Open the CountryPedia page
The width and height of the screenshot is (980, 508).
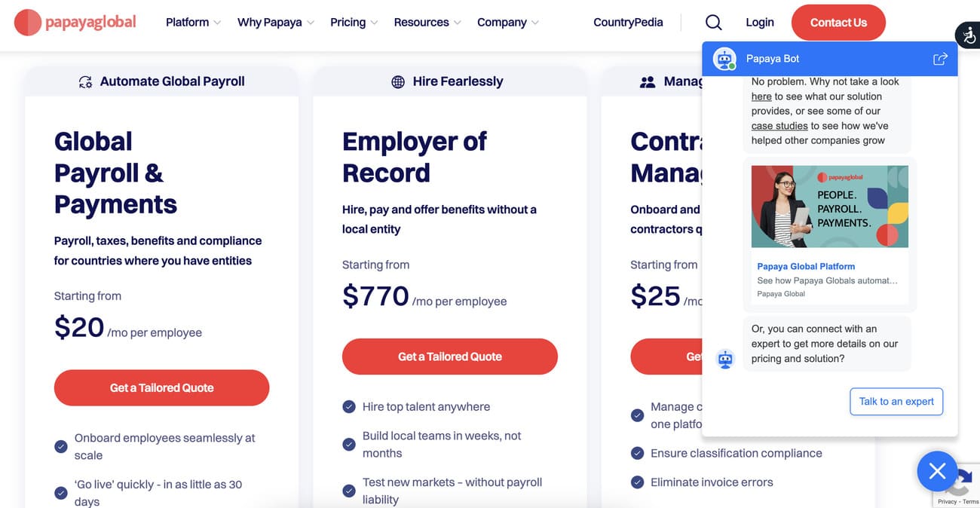[628, 23]
